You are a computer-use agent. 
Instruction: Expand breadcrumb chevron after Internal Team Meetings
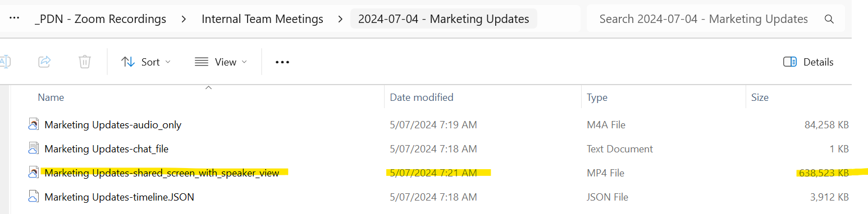coord(340,19)
